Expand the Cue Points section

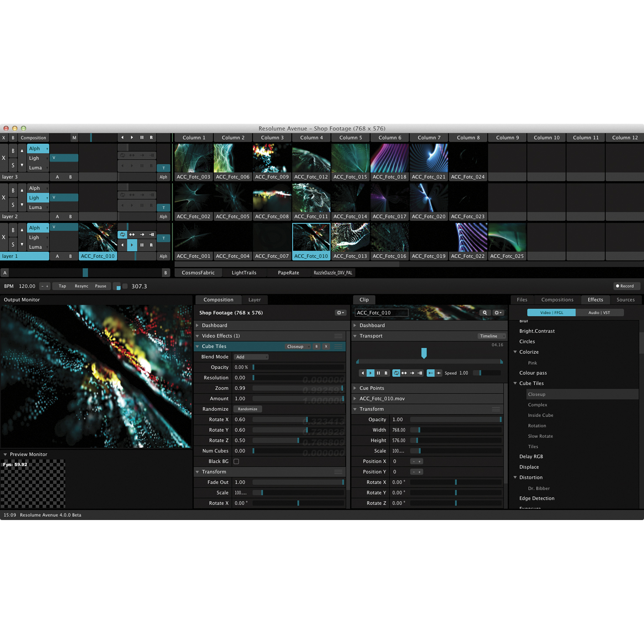[x=355, y=388]
